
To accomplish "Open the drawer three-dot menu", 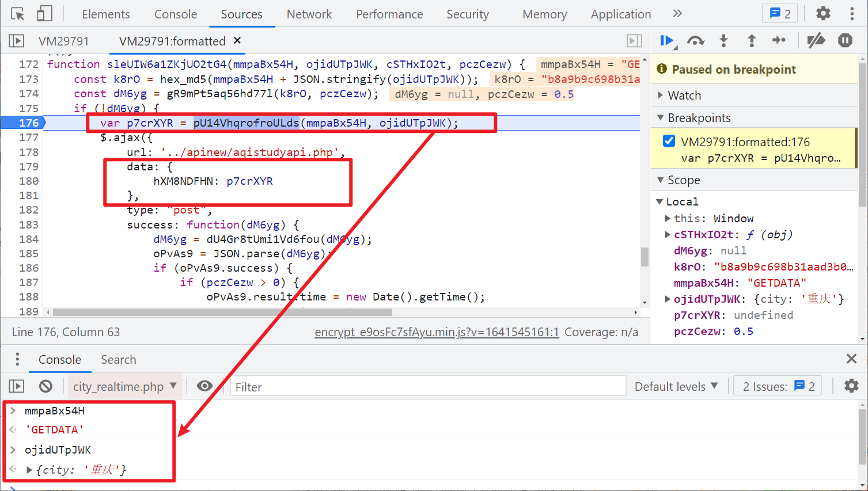I will click(x=17, y=359).
